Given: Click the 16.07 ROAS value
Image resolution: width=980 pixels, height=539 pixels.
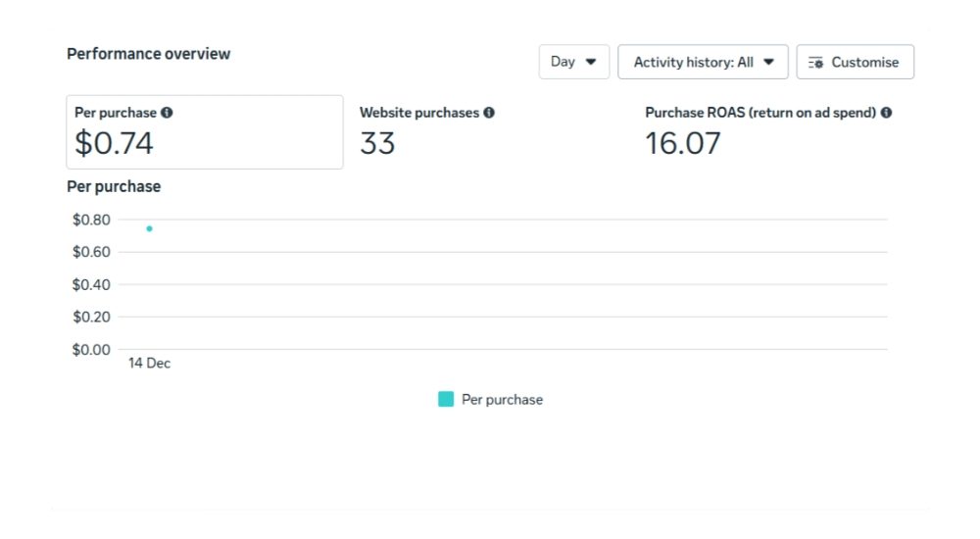Looking at the screenshot, I should pyautogui.click(x=682, y=144).
